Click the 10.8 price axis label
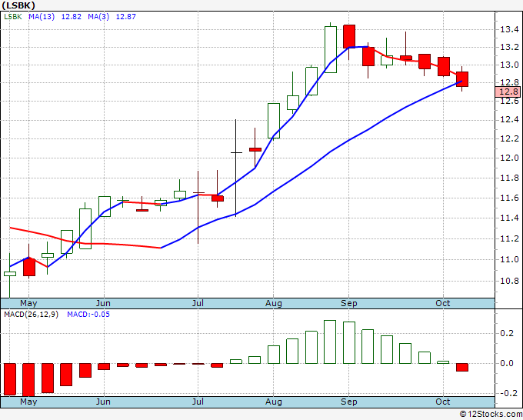The height and width of the screenshot is (420, 523). [x=509, y=281]
